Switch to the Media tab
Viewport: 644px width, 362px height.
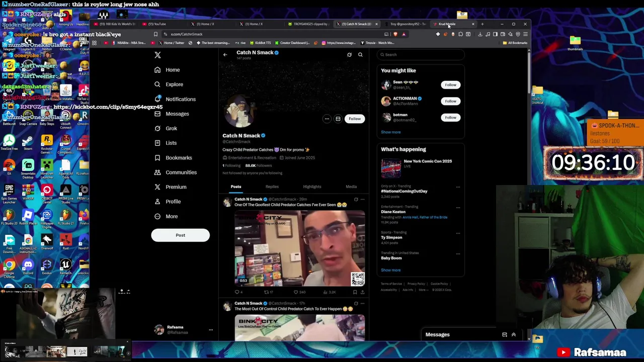tap(351, 187)
